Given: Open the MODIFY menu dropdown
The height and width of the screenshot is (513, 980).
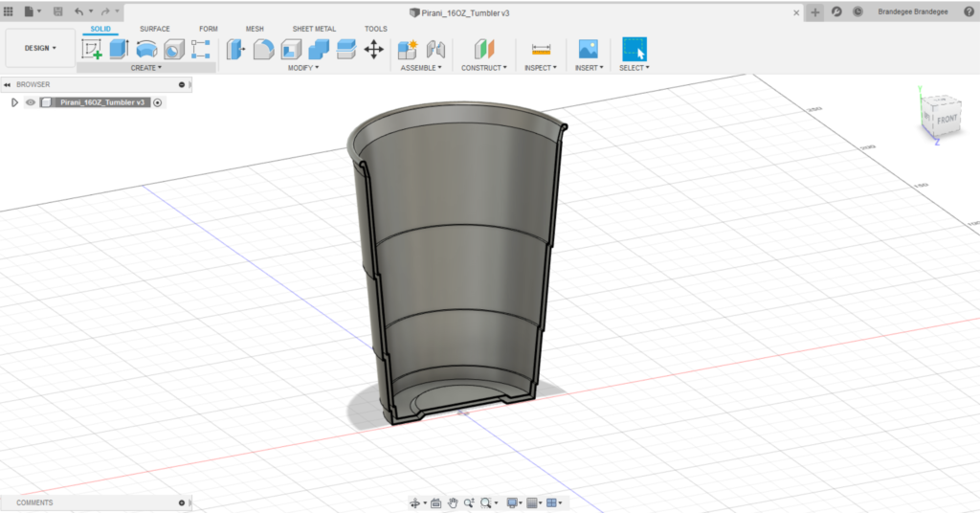Looking at the screenshot, I should pos(303,68).
